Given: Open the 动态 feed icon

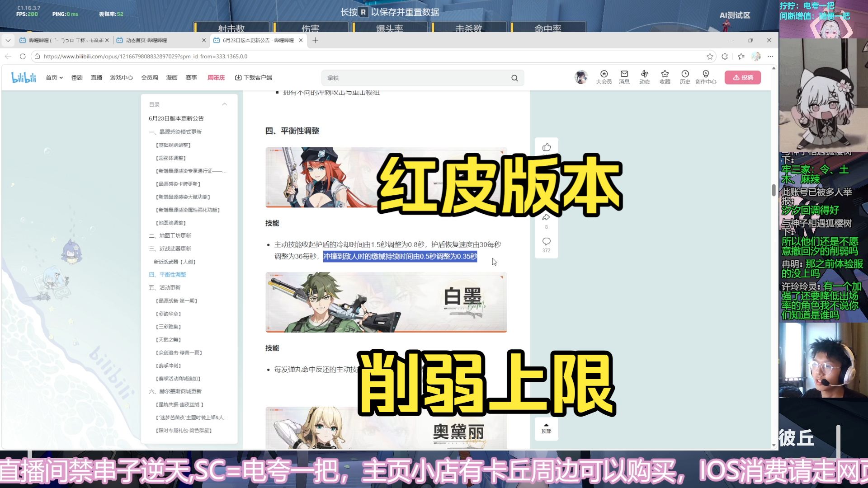Looking at the screenshot, I should pyautogui.click(x=645, y=77).
